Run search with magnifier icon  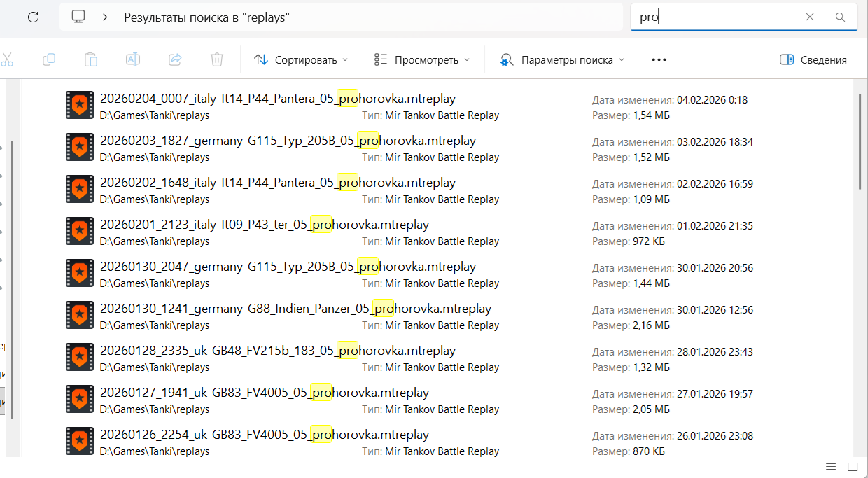[841, 17]
